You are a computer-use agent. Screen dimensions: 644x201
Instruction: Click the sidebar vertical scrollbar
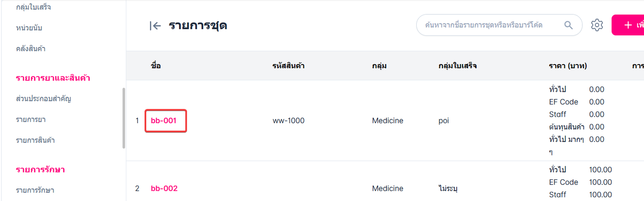[x=123, y=118]
